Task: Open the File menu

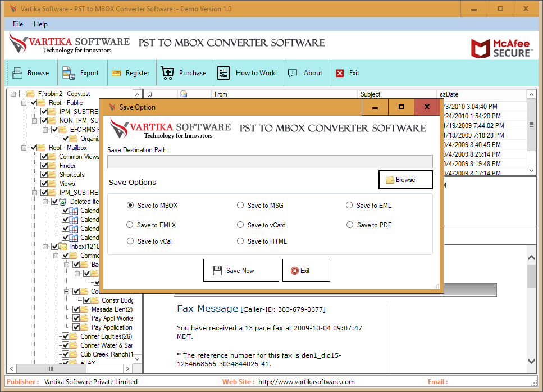Action: tap(18, 24)
